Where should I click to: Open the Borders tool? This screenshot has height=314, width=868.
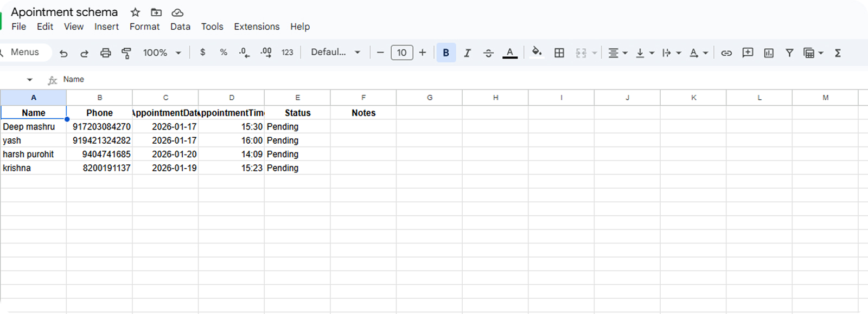point(559,53)
